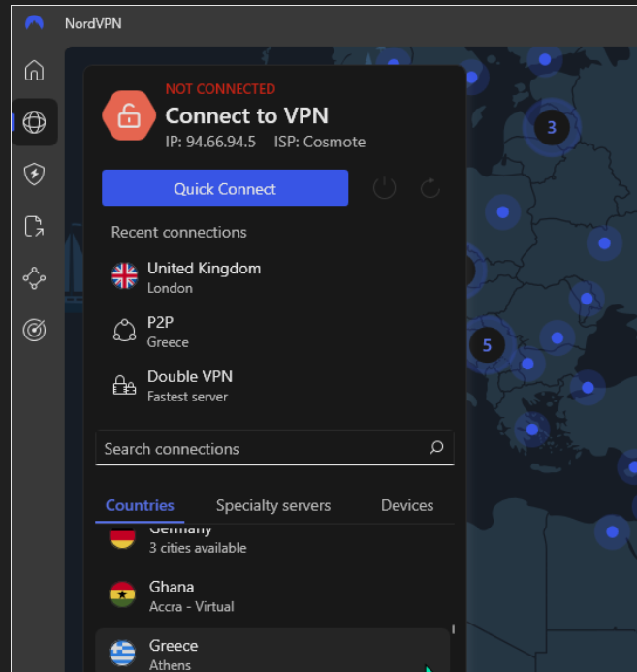Open Dark Web Monitor target icon

(34, 330)
